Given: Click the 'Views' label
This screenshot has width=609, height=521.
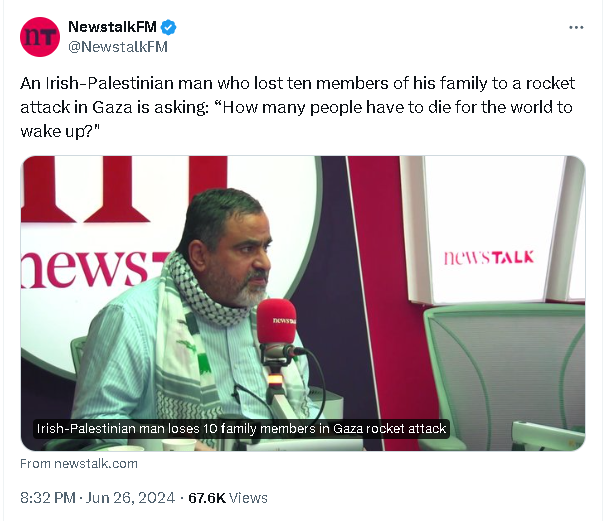Looking at the screenshot, I should [x=249, y=497].
